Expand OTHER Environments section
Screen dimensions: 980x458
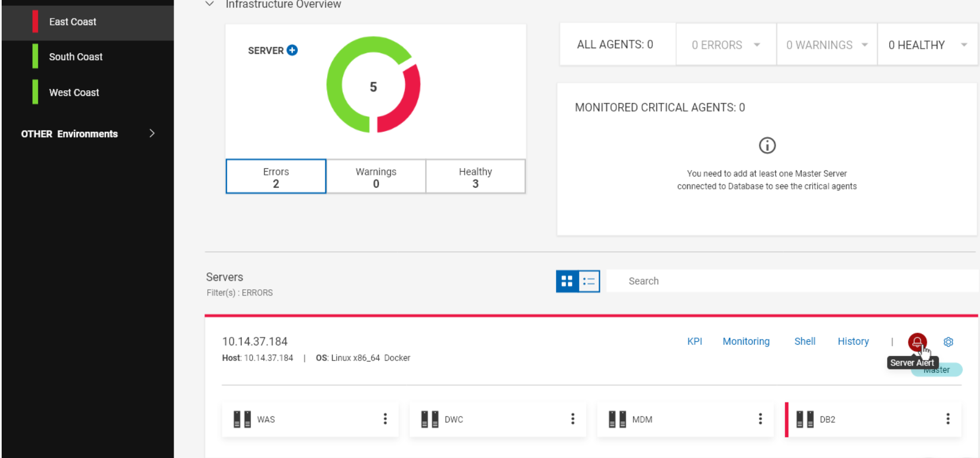[152, 133]
